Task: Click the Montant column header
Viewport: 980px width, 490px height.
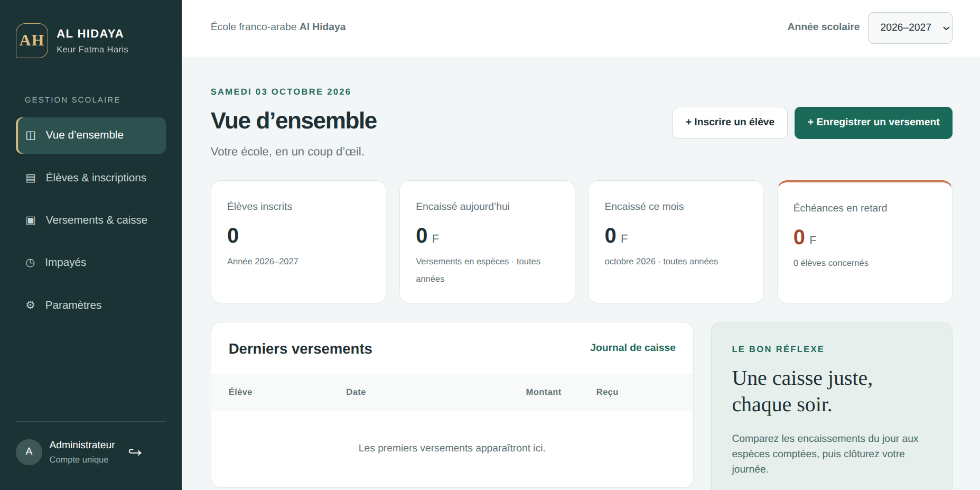Action: coord(543,392)
